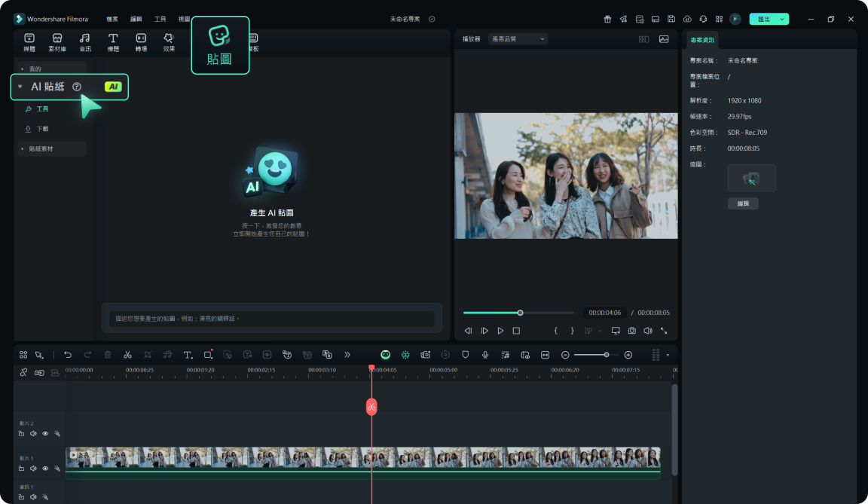Open the Titles (標題) tab
Screen dimensions: 868x504
(x=113, y=42)
